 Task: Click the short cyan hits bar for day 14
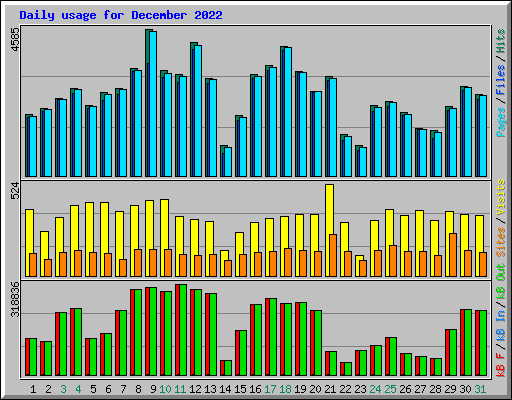click(x=228, y=162)
